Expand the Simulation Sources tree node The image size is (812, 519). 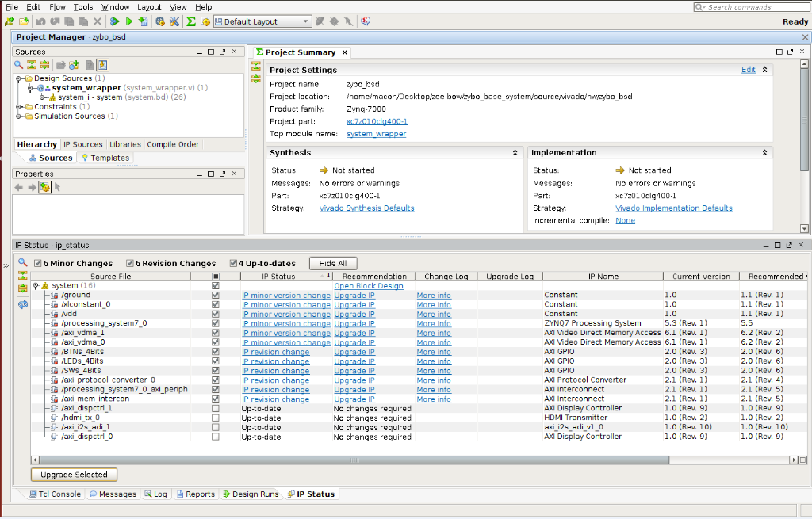tap(19, 116)
